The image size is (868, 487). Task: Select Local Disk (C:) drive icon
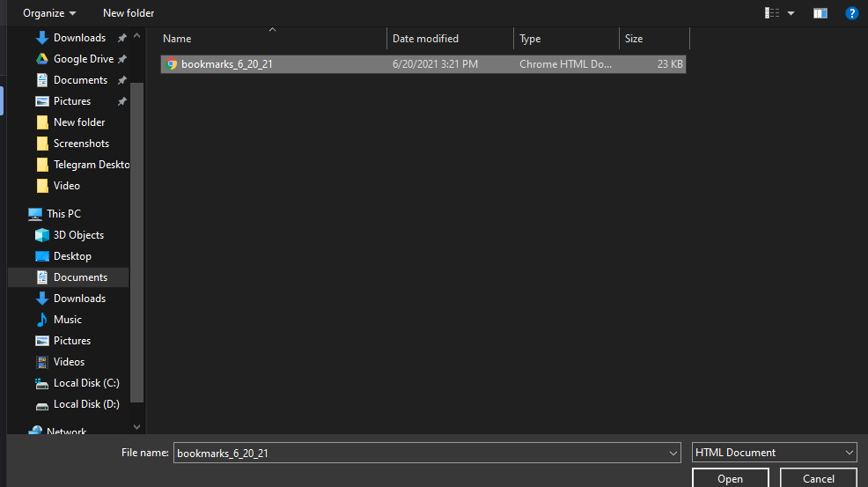(42, 383)
